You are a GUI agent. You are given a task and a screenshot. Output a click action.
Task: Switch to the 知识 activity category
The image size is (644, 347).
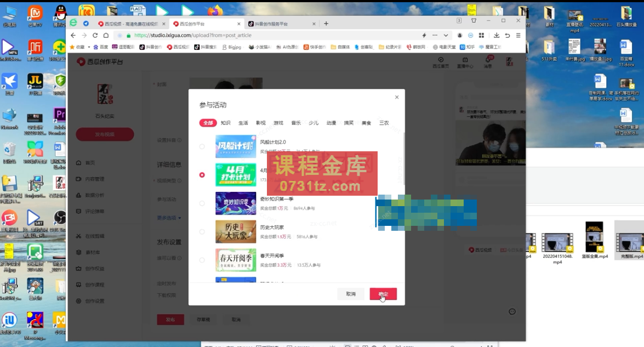pos(225,123)
